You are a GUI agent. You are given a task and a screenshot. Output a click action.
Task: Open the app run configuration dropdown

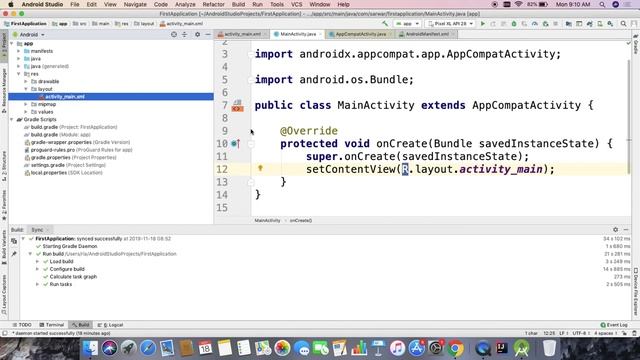click(x=407, y=24)
